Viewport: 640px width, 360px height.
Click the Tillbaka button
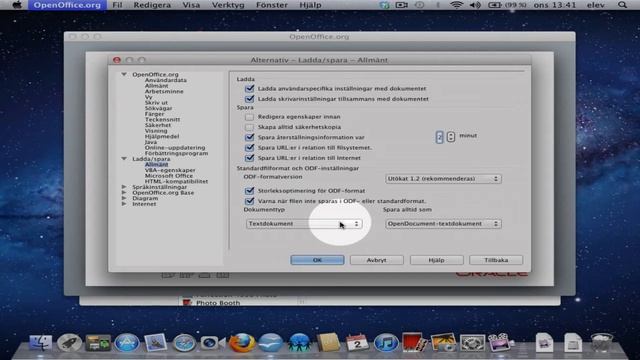pyautogui.click(x=496, y=260)
